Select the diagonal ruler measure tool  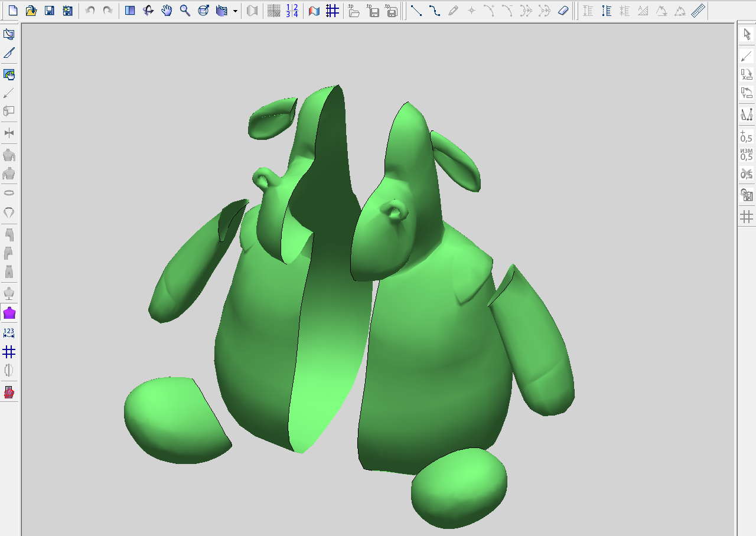[698, 11]
